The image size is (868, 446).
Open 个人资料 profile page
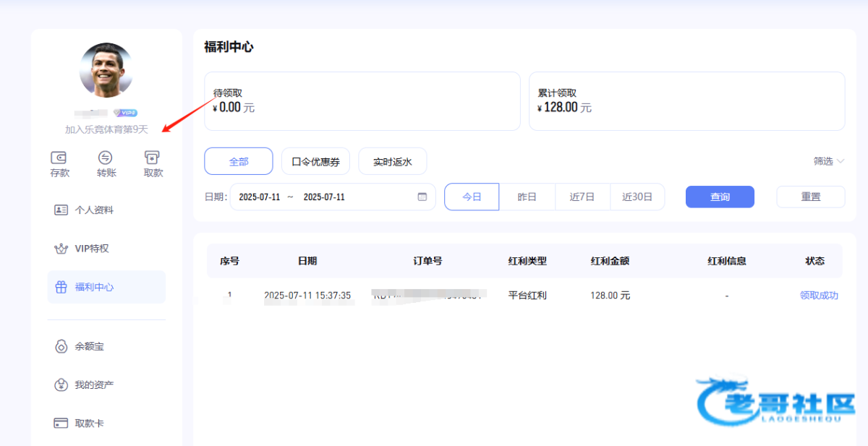[94, 210]
